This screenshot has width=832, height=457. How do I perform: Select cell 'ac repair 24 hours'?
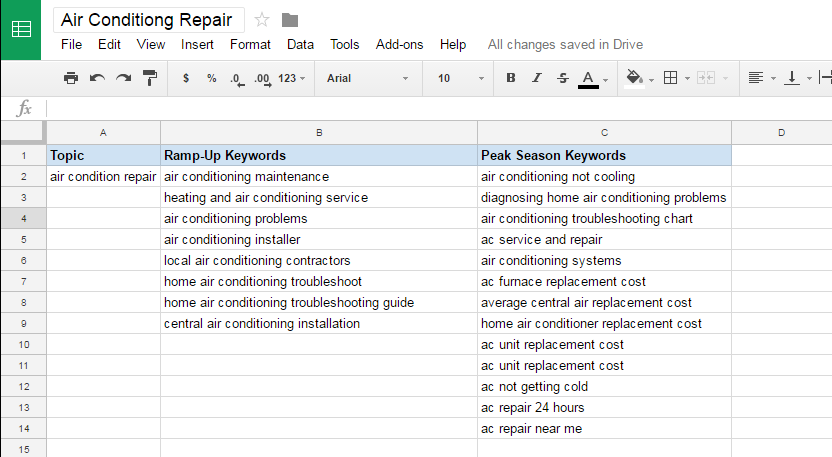(x=604, y=408)
